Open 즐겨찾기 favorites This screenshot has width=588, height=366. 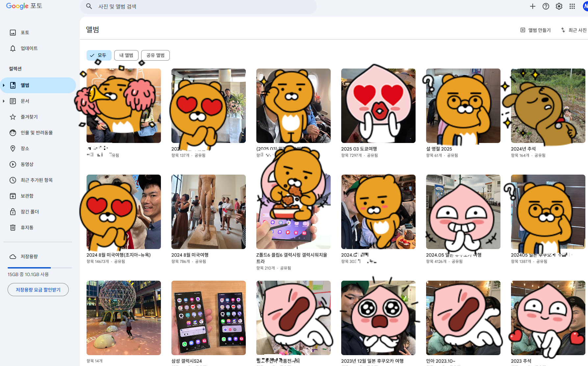(38, 117)
